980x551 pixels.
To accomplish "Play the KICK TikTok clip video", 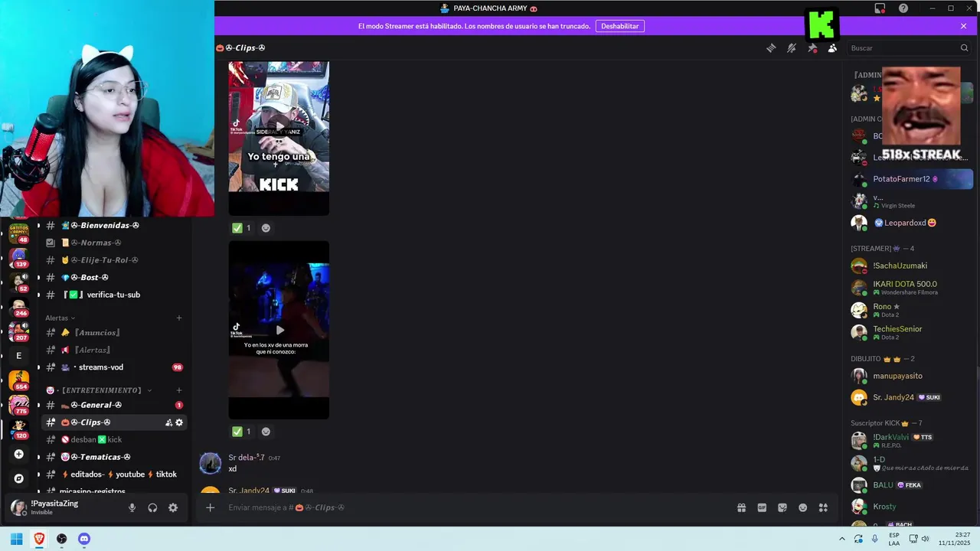I will pyautogui.click(x=279, y=126).
